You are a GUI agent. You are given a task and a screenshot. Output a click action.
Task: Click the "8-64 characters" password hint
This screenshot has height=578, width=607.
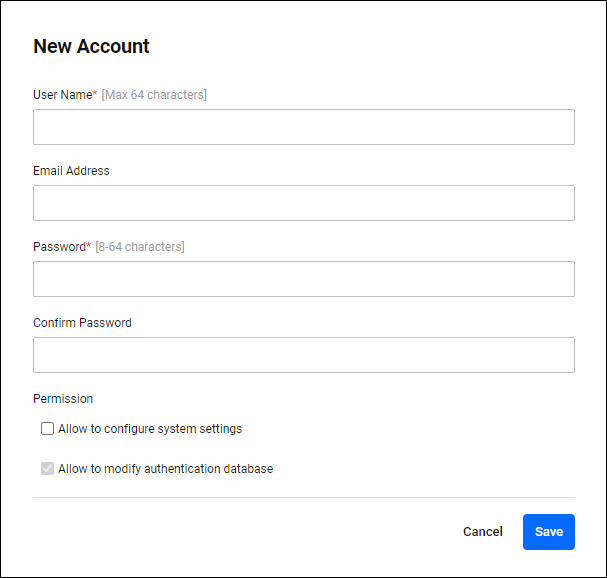[140, 247]
